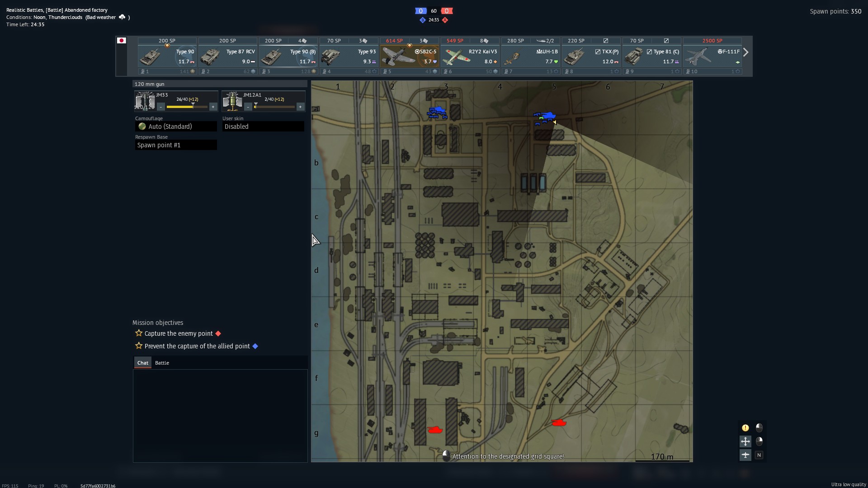The image size is (868, 488).
Task: Select the Type 87 RCV vehicle slot
Action: tap(228, 56)
